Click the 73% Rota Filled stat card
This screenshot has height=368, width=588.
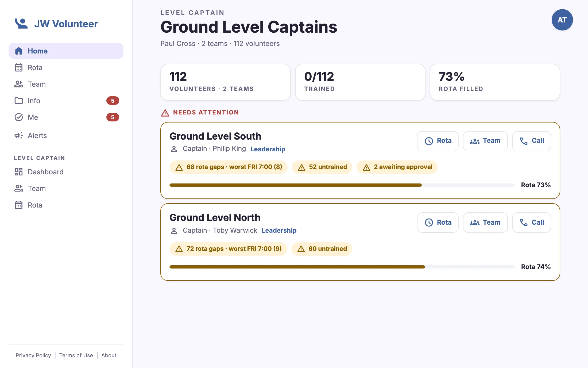pyautogui.click(x=495, y=82)
